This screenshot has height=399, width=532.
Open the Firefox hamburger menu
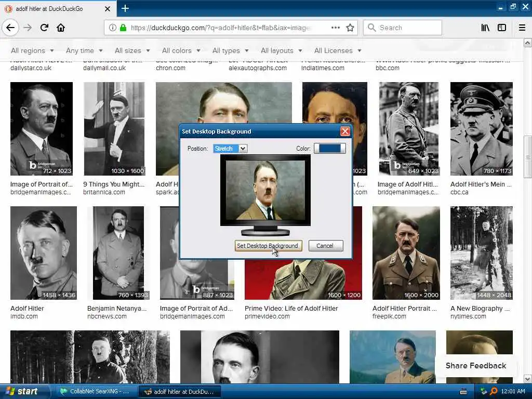click(x=522, y=28)
